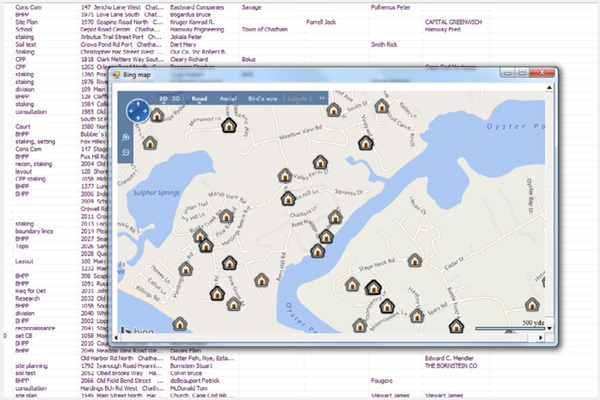Click the house marker by Sears Rd
Screen dimensions: 600x400
coord(417,316)
